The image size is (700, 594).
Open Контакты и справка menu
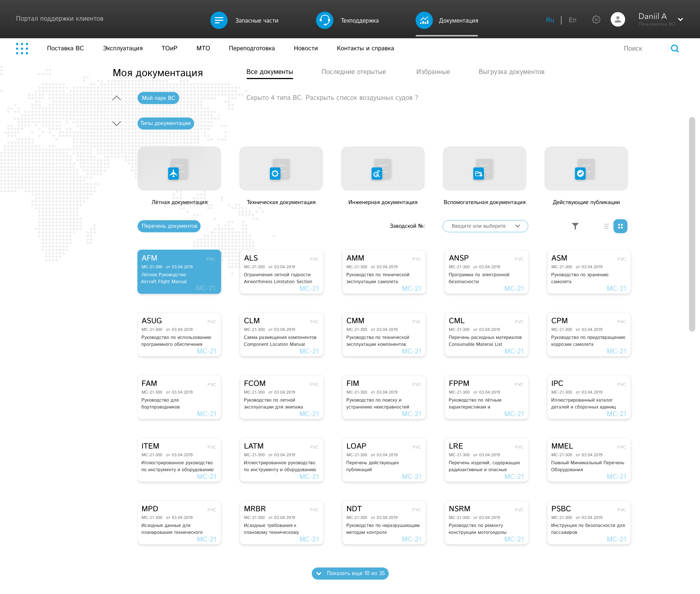[365, 48]
